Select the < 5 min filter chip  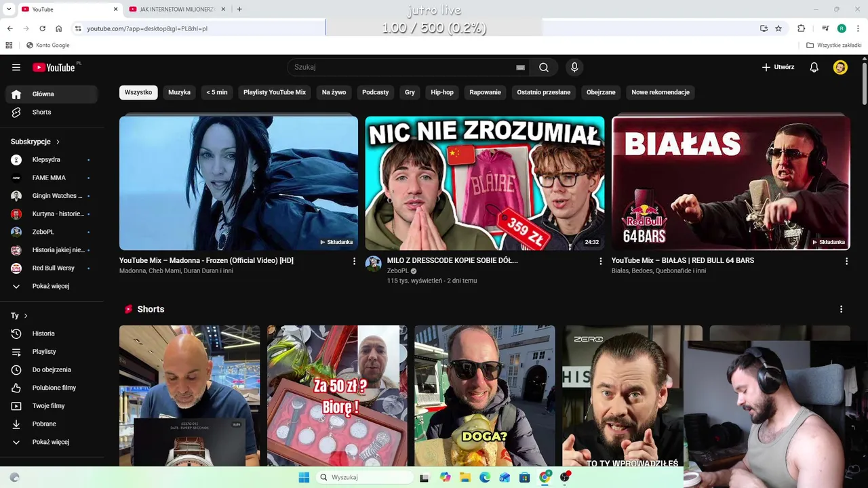[x=217, y=92]
